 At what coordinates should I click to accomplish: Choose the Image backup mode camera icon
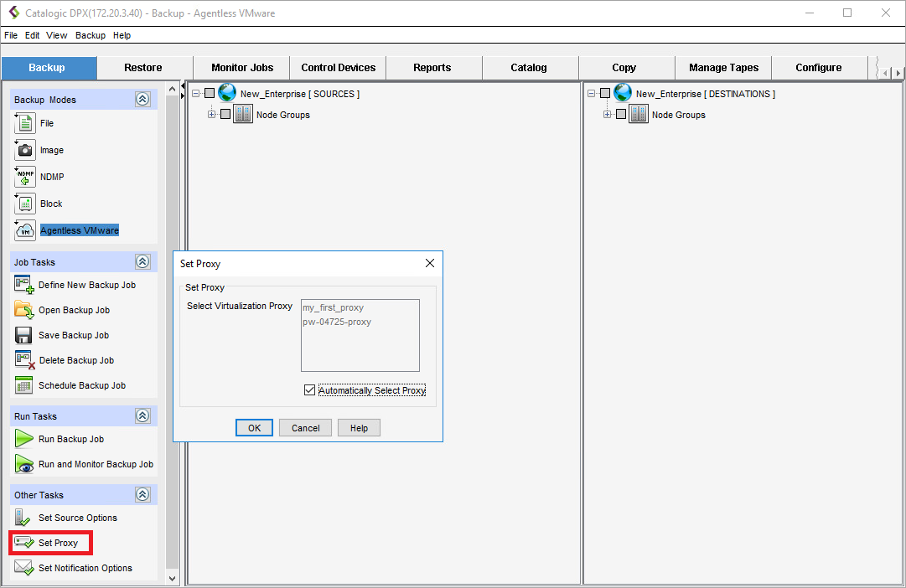(x=25, y=150)
